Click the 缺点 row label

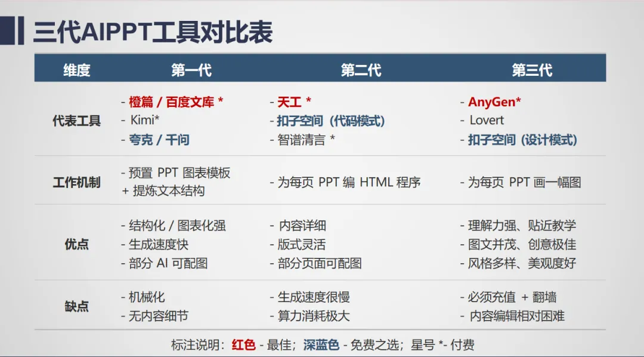(77, 306)
